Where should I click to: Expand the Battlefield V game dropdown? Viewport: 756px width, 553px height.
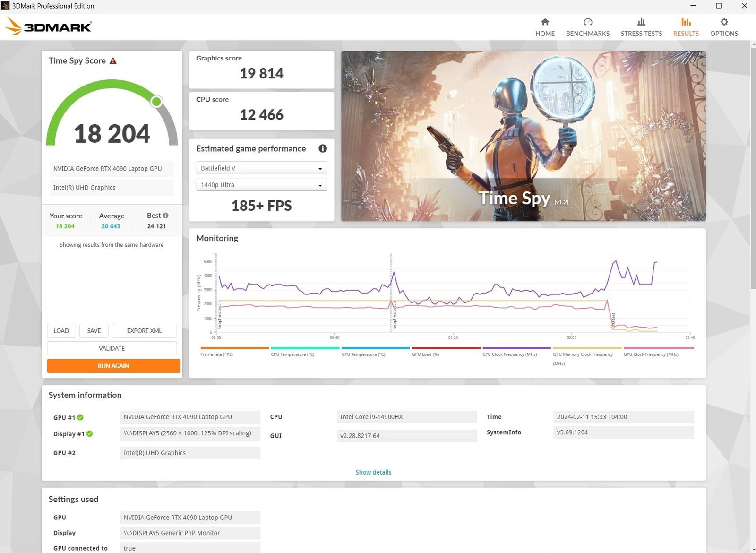point(261,168)
